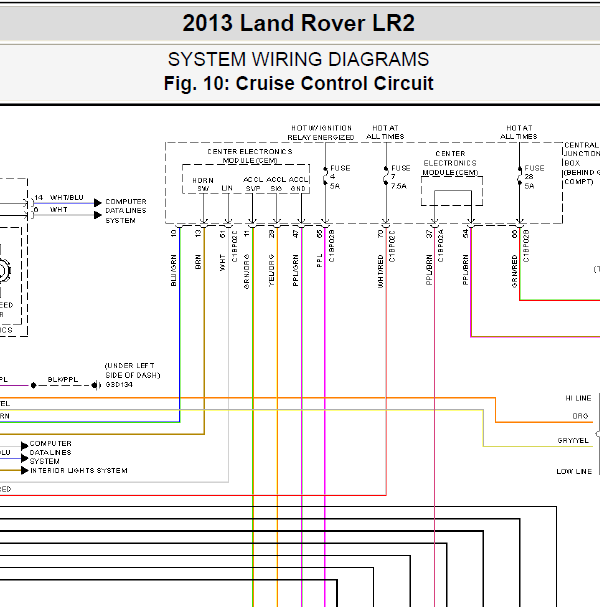The width and height of the screenshot is (600, 607).
Task: Click the "PPL/BRN" label beside pin 54
Action: tap(465, 269)
